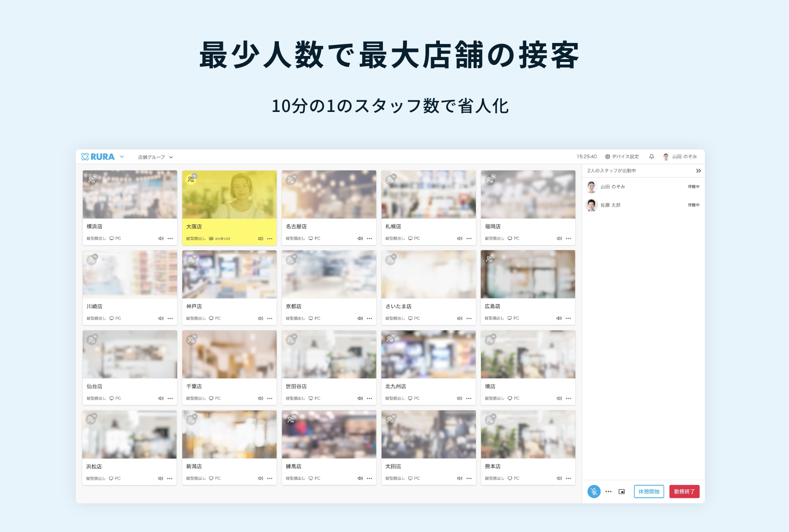Open more options on 大阪店 card
This screenshot has width=789, height=532.
click(x=270, y=239)
